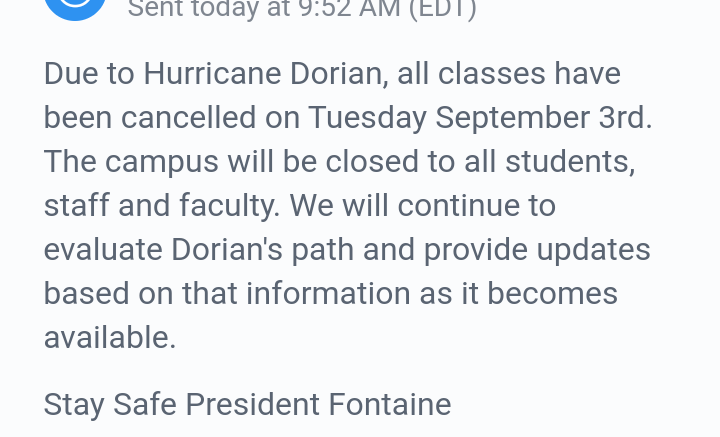Click the 'Sent today at 9:52 AM' timestamp
This screenshot has height=437, width=720.
(264, 9)
